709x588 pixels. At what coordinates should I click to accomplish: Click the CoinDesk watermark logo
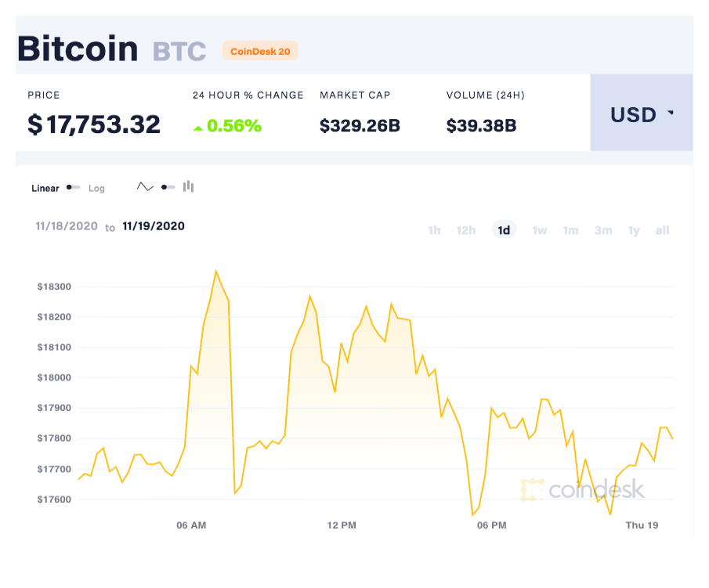pos(582,490)
